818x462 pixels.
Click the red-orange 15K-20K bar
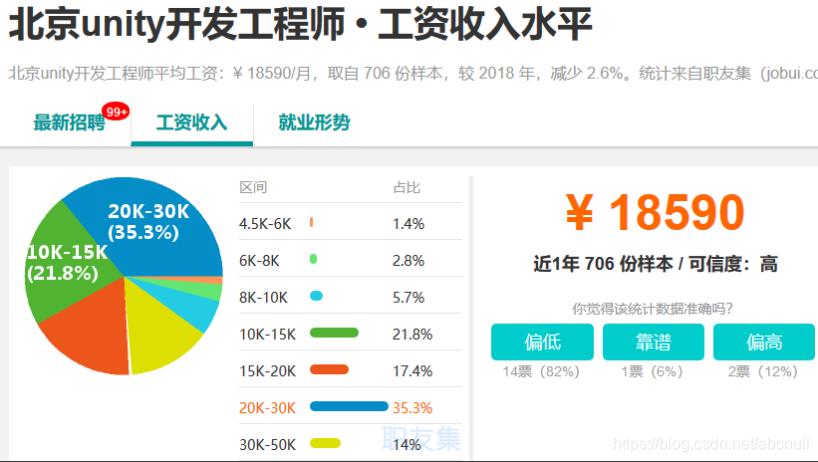[x=329, y=370]
